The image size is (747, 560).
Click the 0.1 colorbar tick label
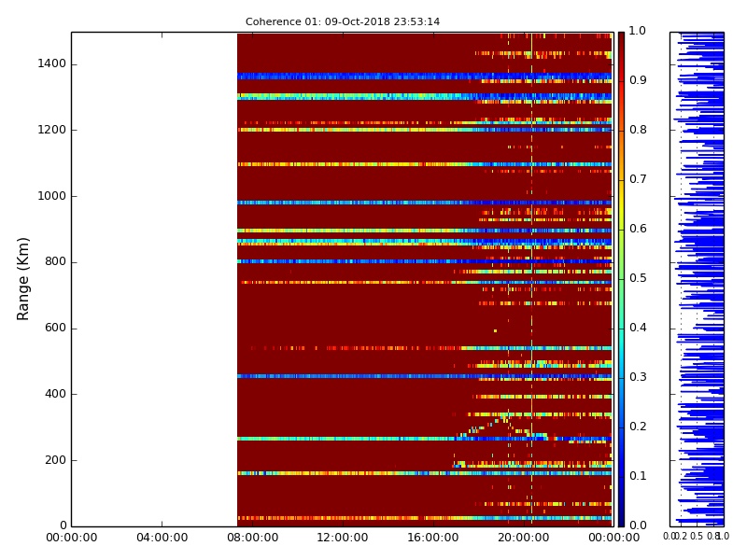click(x=638, y=476)
